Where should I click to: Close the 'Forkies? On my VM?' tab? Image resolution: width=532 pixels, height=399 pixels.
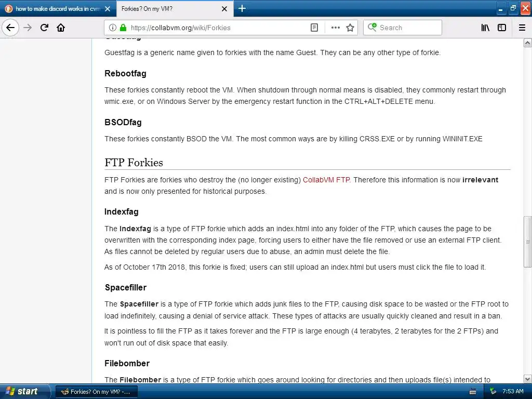224,9
